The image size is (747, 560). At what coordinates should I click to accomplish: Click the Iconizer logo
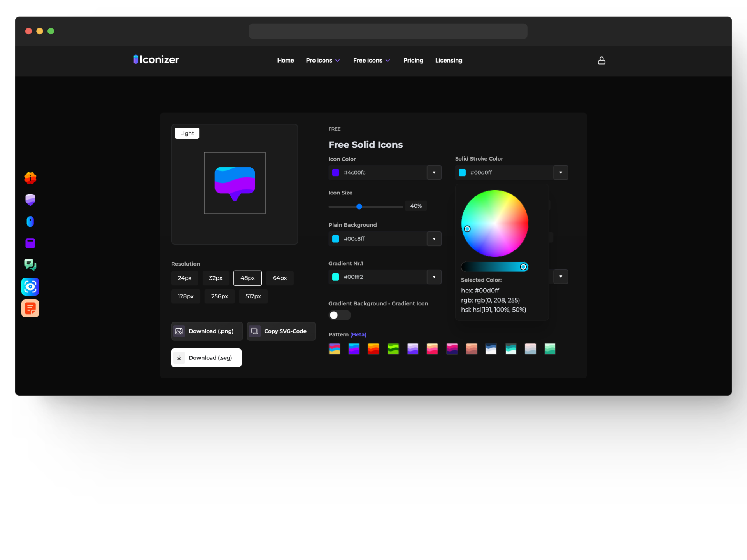[x=156, y=59]
